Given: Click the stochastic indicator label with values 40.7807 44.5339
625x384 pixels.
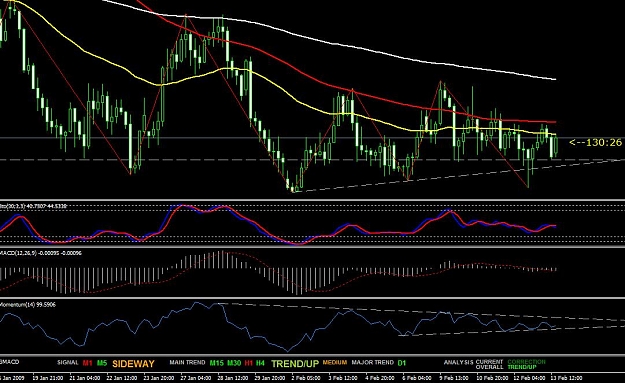Looking at the screenshot, I should point(33,206).
